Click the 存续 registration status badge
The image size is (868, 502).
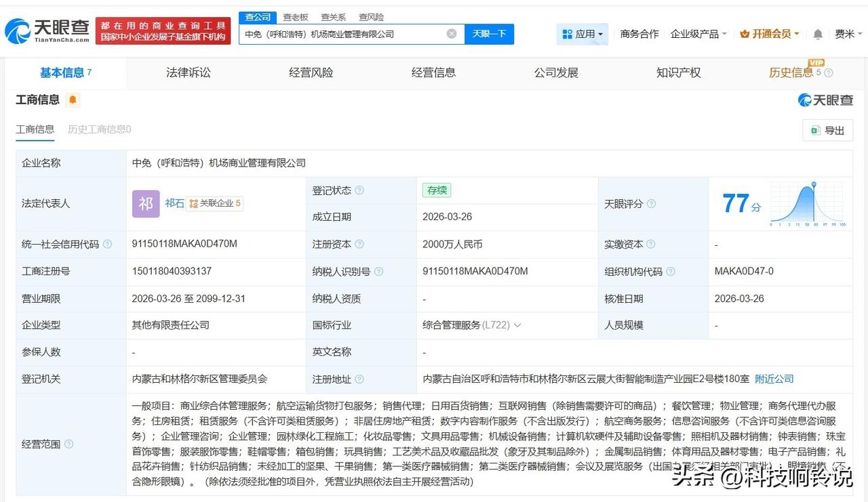(436, 190)
